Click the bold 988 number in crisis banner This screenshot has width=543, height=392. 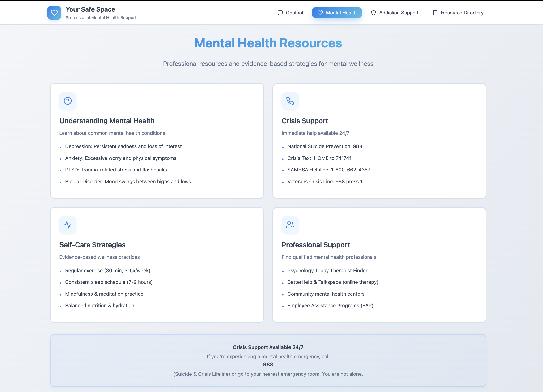tap(268, 364)
